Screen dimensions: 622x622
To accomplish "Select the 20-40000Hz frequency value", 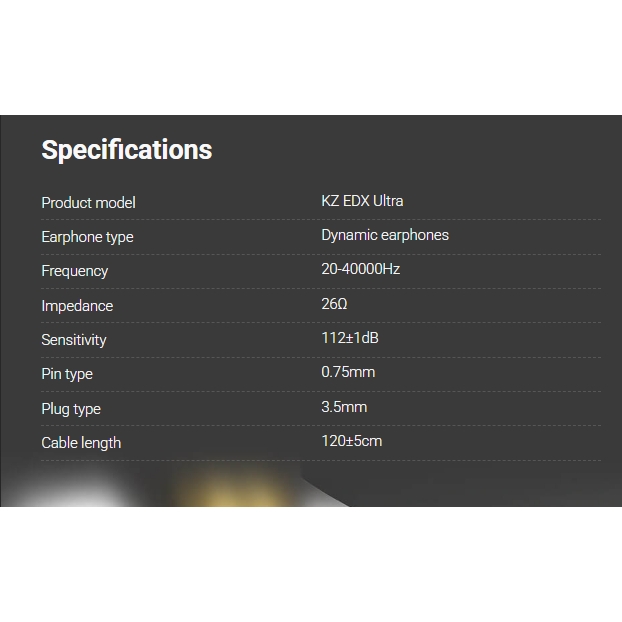I will pyautogui.click(x=361, y=269).
